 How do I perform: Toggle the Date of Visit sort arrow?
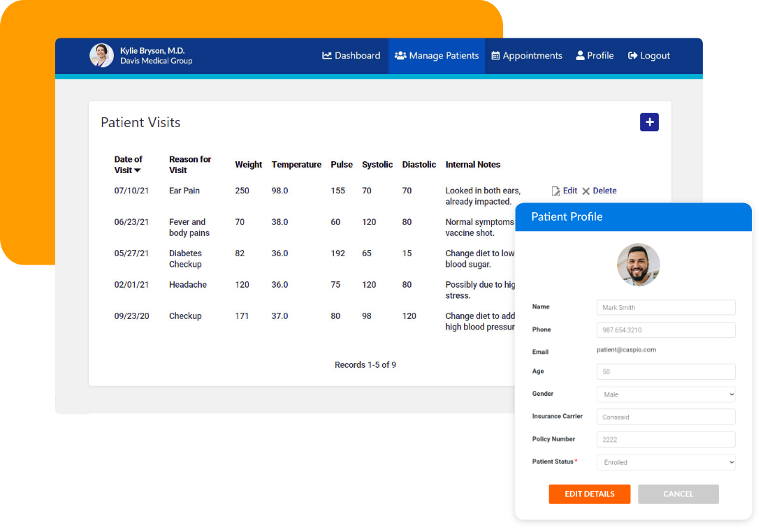pyautogui.click(x=138, y=170)
